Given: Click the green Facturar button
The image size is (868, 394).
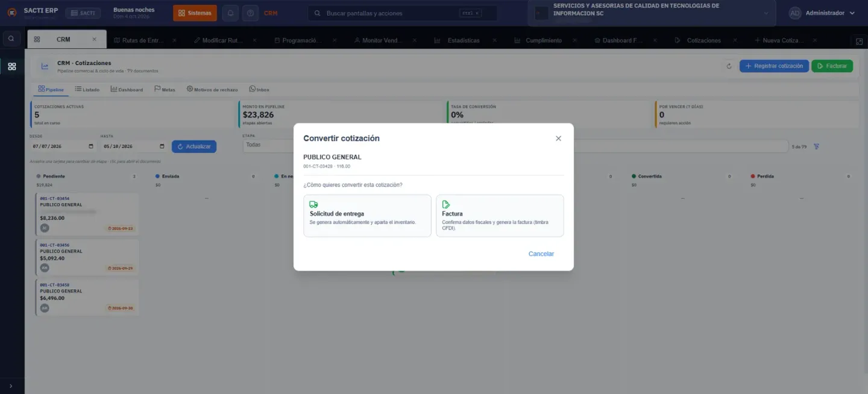Looking at the screenshot, I should (x=832, y=66).
